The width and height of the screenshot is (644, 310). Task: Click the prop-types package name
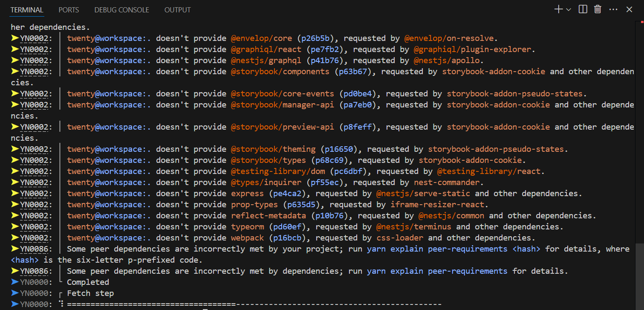tap(254, 204)
